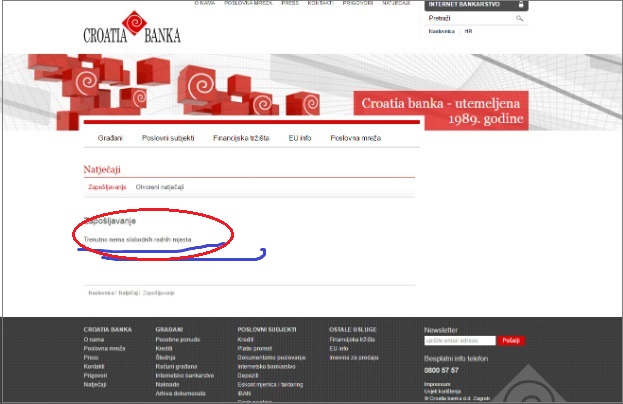The image size is (623, 404).
Task: Open Krediti under footer Građani column
Action: coord(164,348)
